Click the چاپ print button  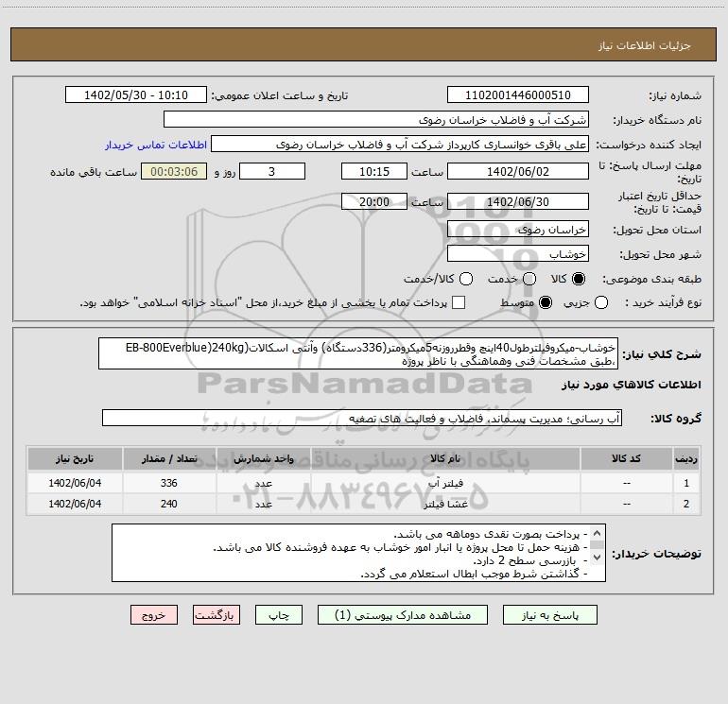coord(279,615)
